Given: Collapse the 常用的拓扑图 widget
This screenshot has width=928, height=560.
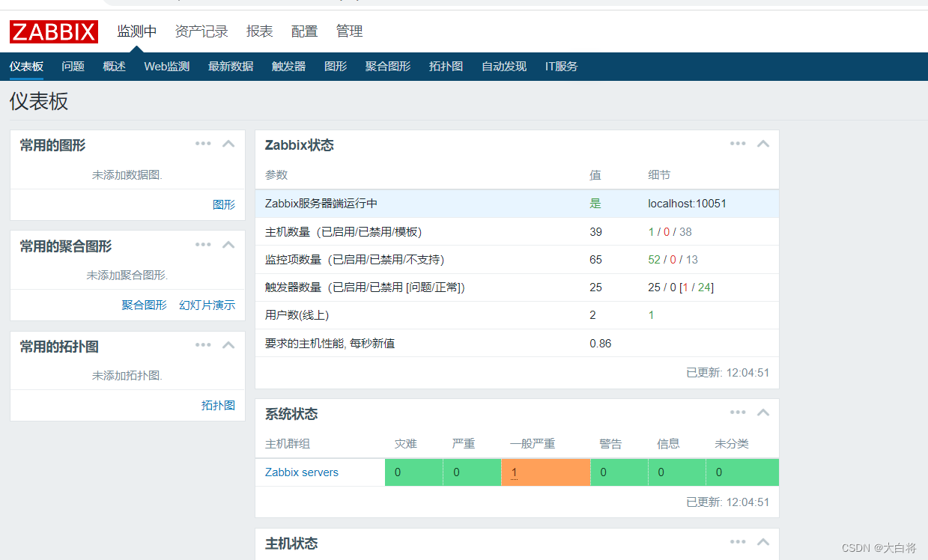Looking at the screenshot, I should click(x=228, y=345).
